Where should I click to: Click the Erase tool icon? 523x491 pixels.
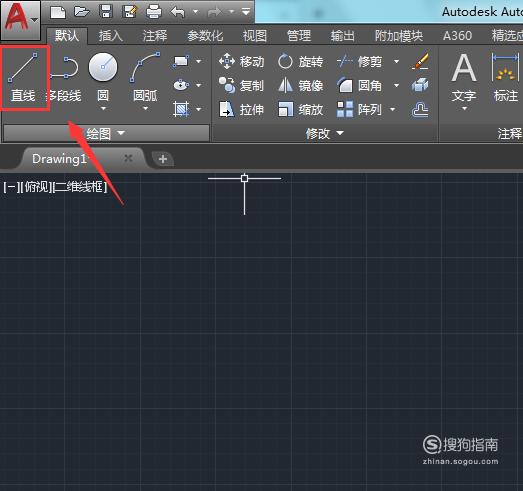420,61
